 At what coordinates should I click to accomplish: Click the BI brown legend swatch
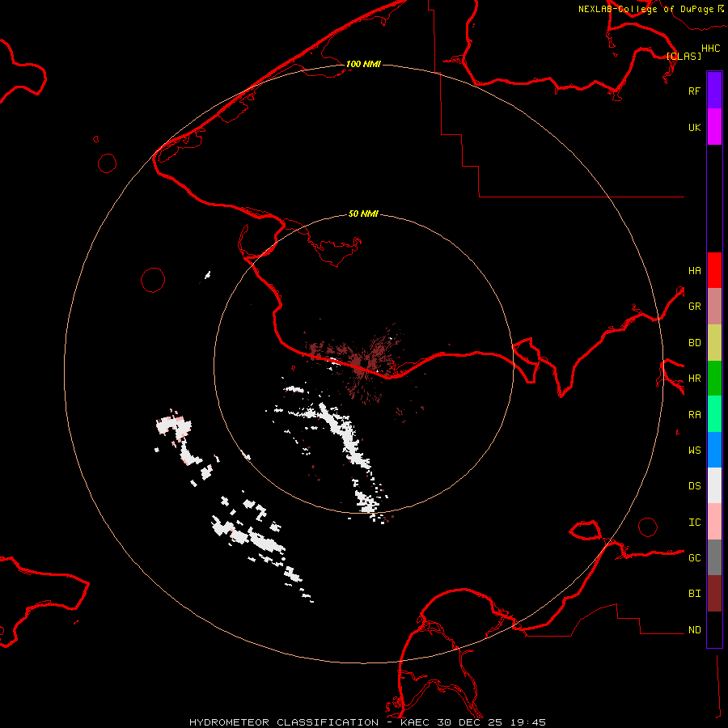714,594
